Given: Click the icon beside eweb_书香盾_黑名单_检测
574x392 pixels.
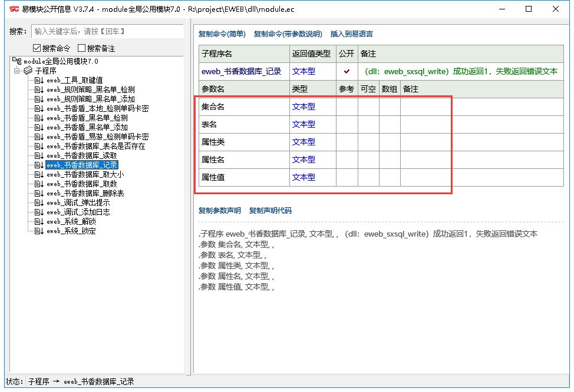Looking at the screenshot, I should [x=39, y=118].
